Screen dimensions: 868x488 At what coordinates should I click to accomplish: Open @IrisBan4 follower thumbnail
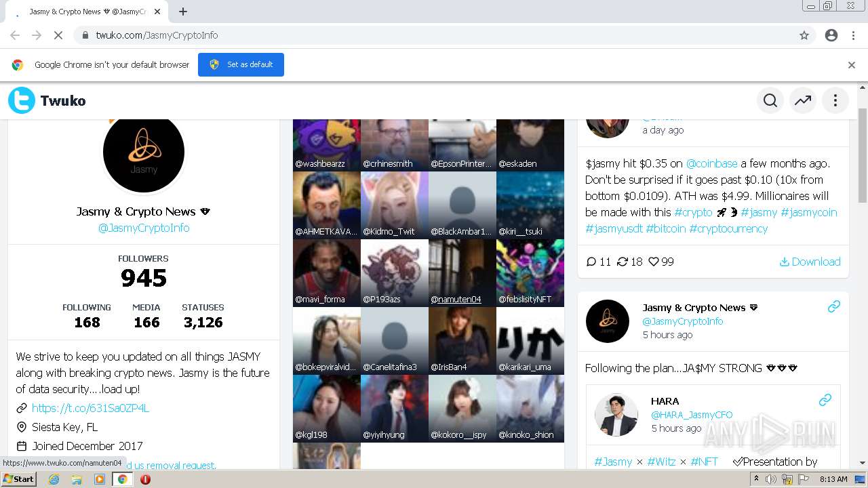pos(462,340)
